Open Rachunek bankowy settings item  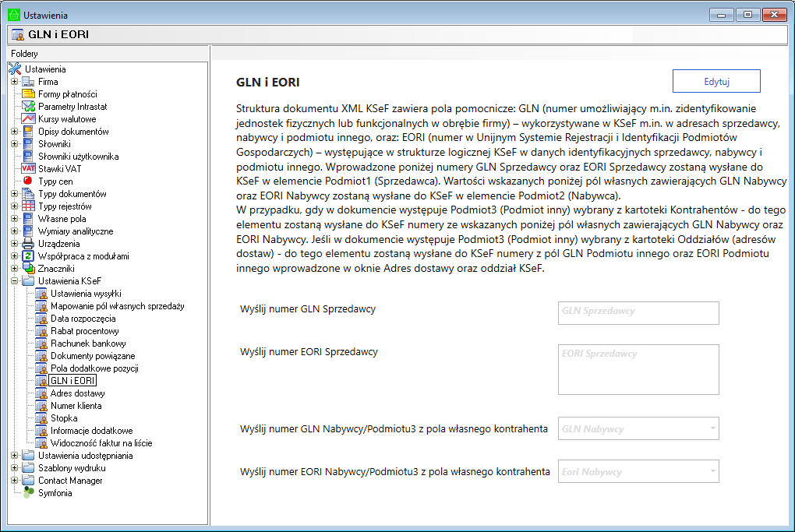click(88, 344)
